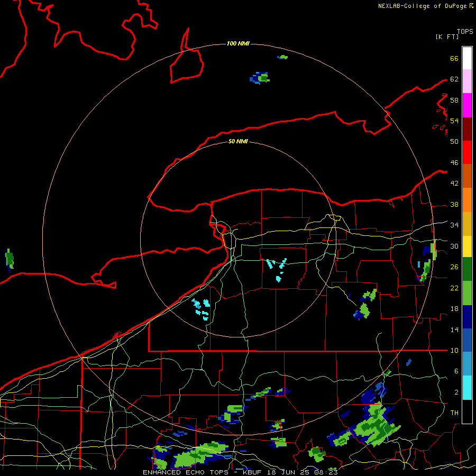476x476 pixels.
Task: Click the legend value 50
Action: (454, 141)
